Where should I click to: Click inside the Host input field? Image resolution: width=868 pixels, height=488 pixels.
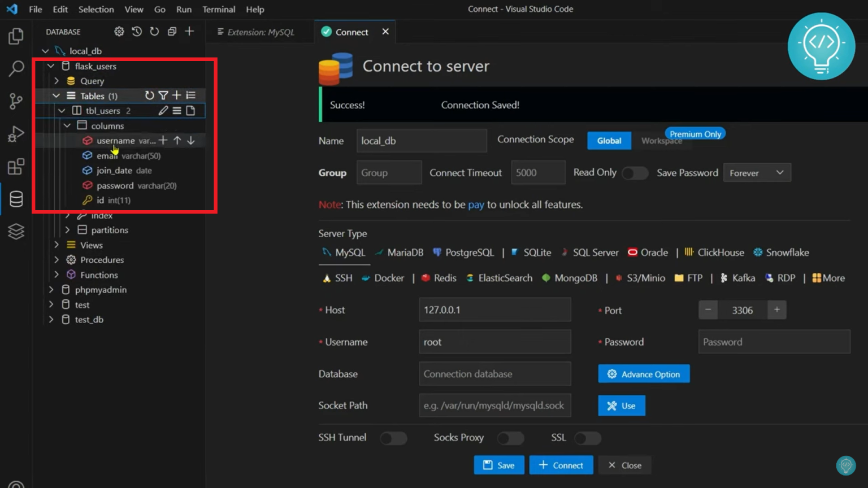click(494, 310)
